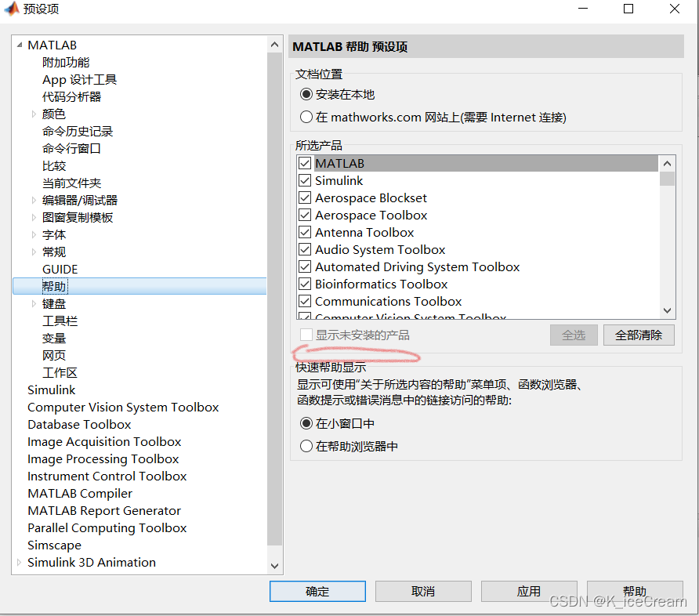The height and width of the screenshot is (616, 699).
Task: Select Instrument Control Toolbox in tree
Action: coord(107,476)
